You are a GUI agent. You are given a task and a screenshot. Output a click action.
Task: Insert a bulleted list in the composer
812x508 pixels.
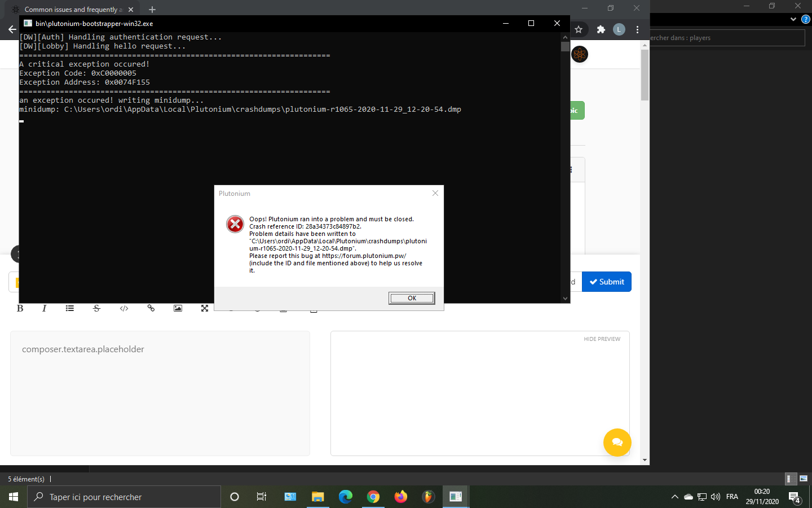click(70, 308)
